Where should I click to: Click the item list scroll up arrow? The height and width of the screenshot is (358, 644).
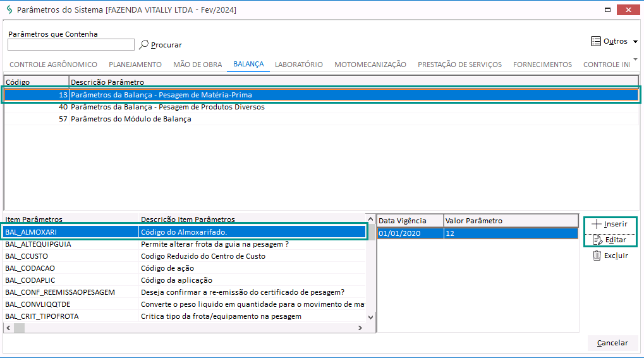click(x=370, y=219)
